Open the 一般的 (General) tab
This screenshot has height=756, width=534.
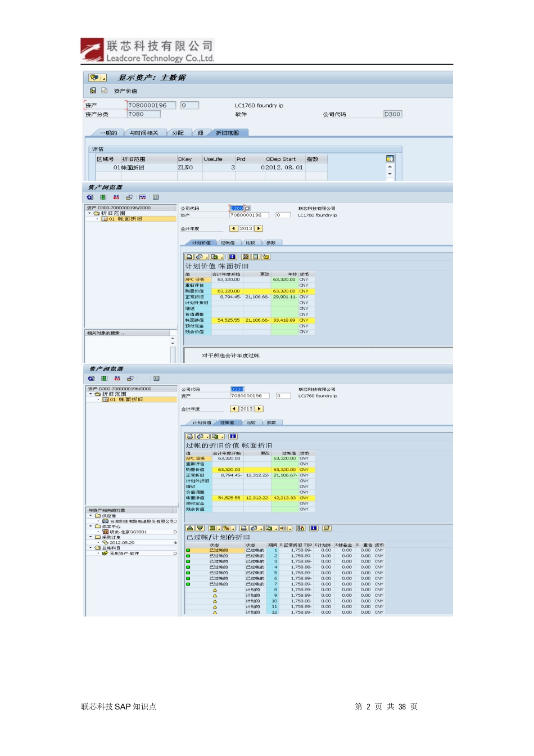108,133
